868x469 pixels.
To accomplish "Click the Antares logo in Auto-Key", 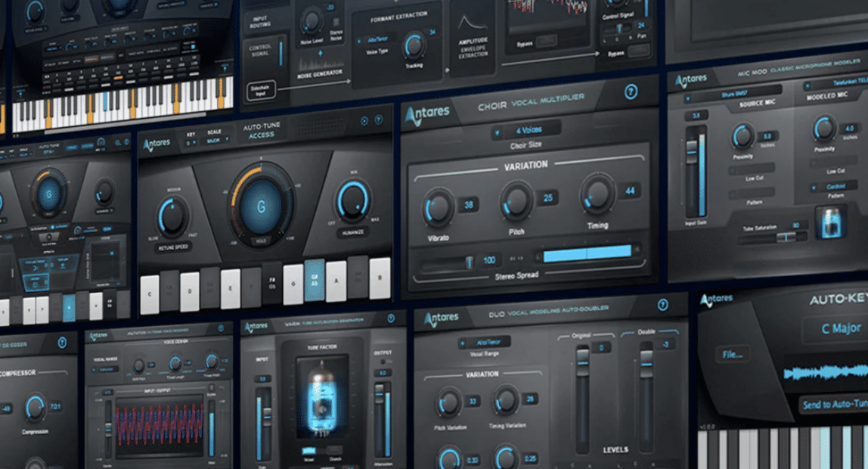I will pos(716,300).
